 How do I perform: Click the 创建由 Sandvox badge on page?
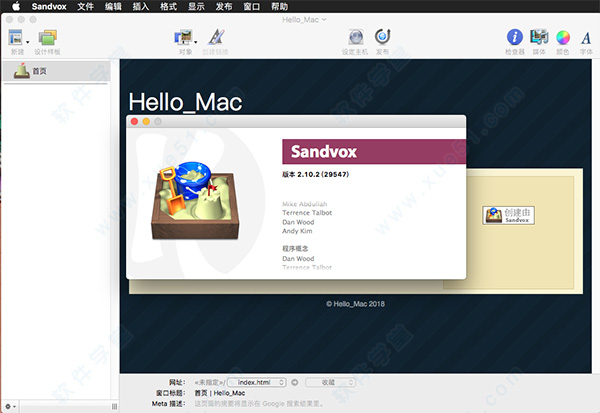pyautogui.click(x=509, y=215)
